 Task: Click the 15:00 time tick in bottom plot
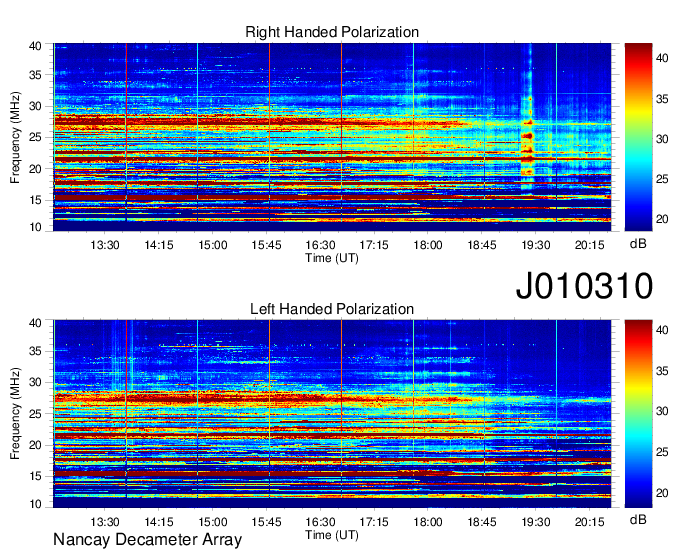click(213, 522)
